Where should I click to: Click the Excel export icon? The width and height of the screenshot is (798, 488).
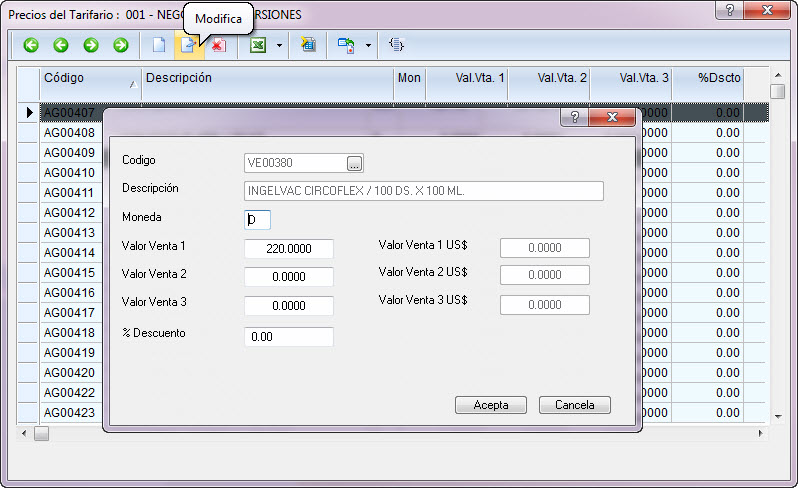point(258,45)
